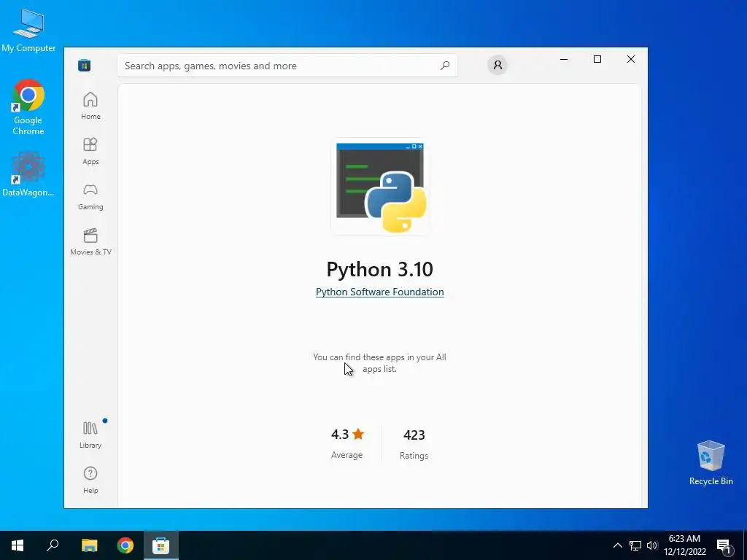This screenshot has height=560, width=747.
Task: Select the Recycle Bin on desktop
Action: (711, 463)
